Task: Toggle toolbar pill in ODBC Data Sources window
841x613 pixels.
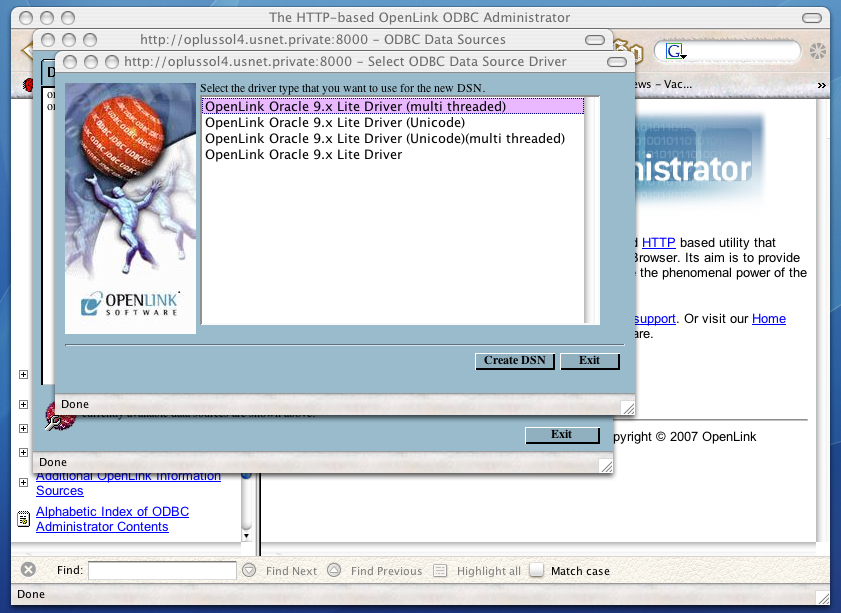Action: [x=594, y=40]
